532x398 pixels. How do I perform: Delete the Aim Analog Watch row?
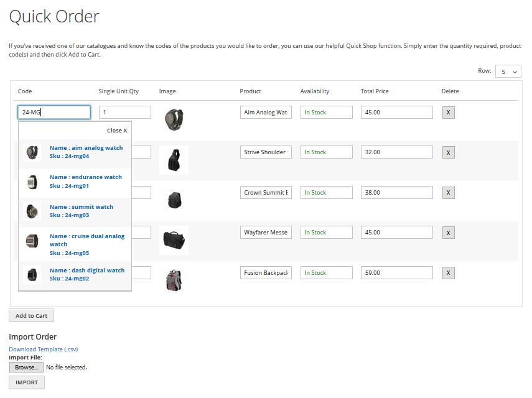click(448, 113)
